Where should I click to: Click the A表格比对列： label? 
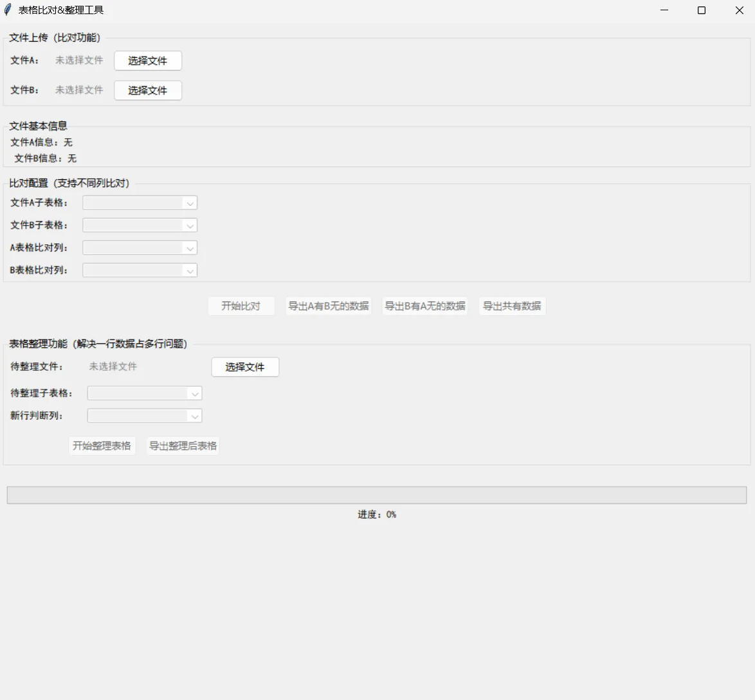[x=39, y=248]
